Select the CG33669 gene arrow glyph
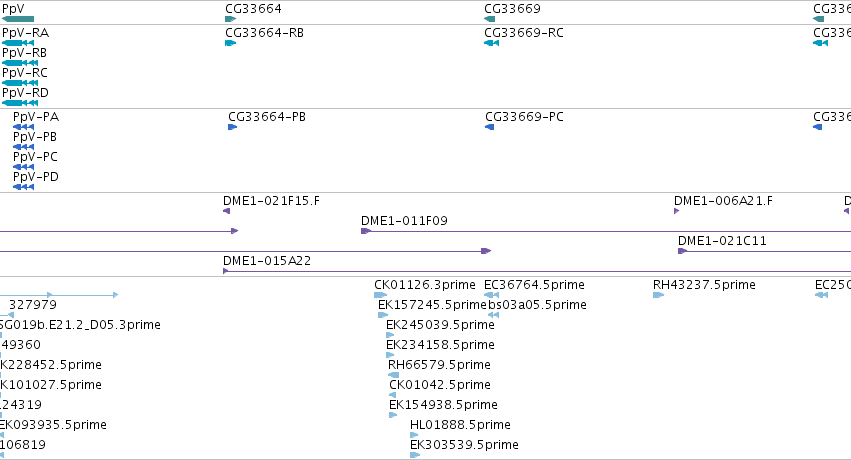851x460 pixels. click(x=490, y=19)
